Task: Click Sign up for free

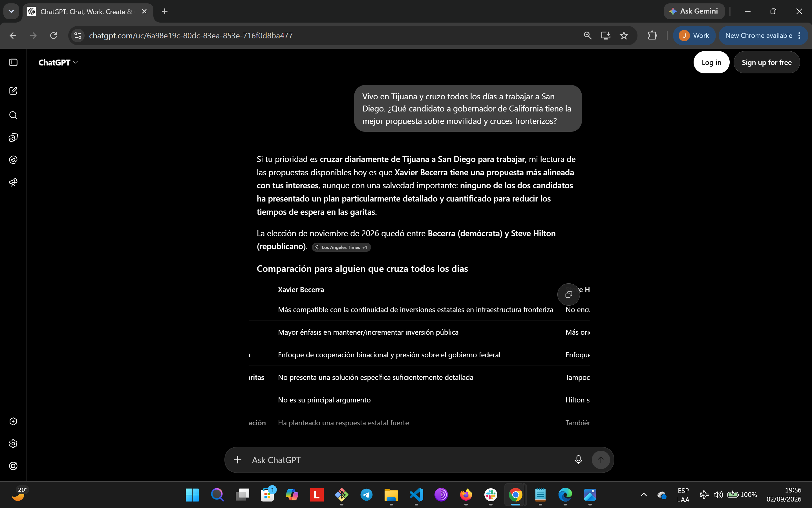Action: 766,62
